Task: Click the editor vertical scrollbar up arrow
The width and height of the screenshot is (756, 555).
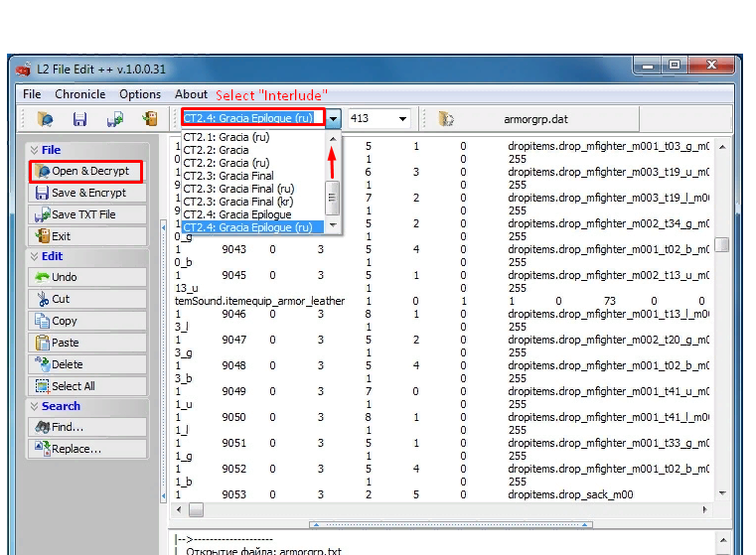Action: [x=722, y=147]
